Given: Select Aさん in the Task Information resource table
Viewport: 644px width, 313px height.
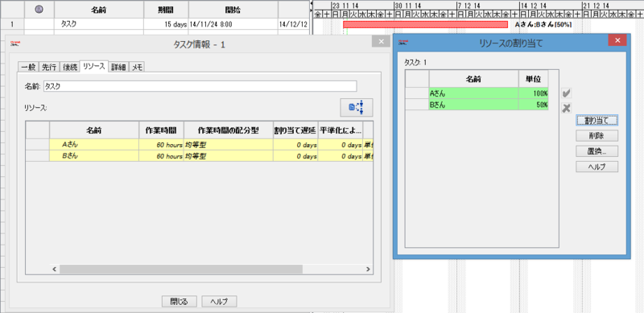Looking at the screenshot, I should pyautogui.click(x=94, y=145).
